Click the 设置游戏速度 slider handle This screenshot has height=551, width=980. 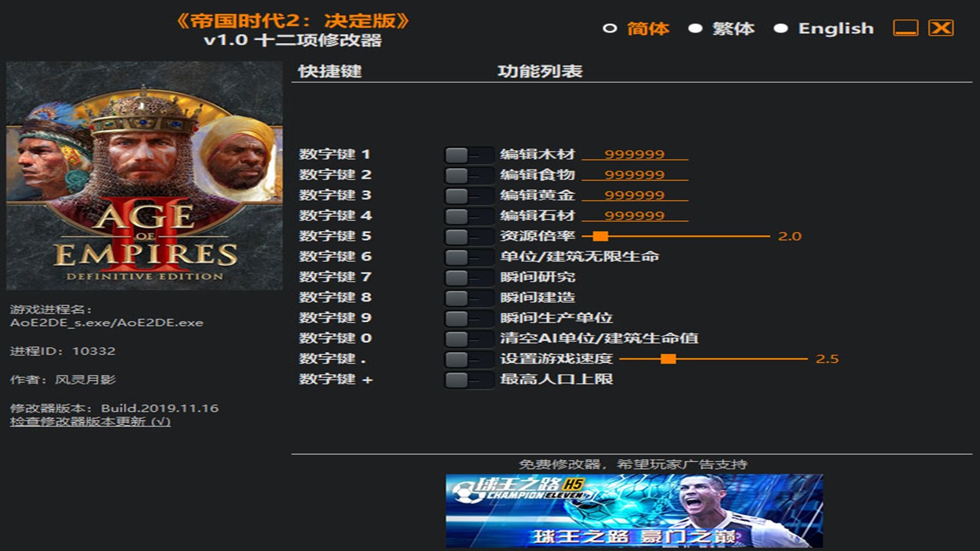coord(668,359)
